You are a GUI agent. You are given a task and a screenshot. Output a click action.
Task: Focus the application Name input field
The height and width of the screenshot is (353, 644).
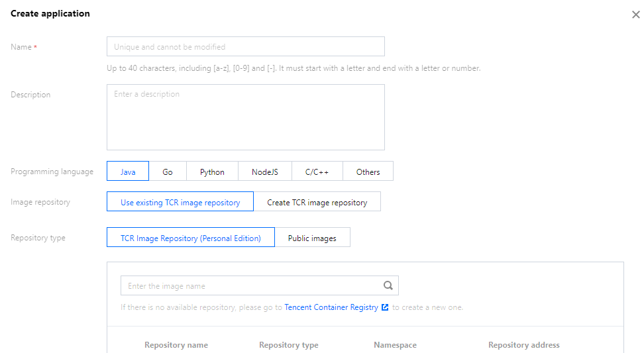[245, 47]
